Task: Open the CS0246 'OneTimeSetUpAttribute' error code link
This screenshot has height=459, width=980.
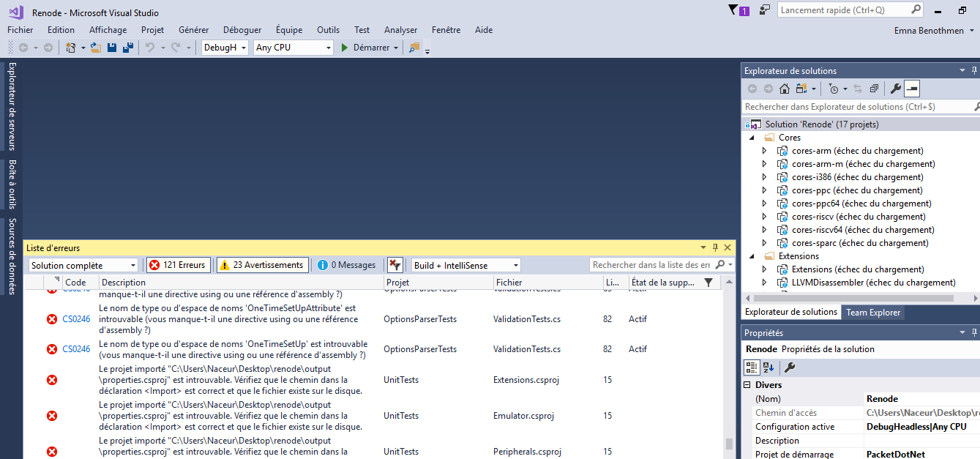Action: pos(76,319)
